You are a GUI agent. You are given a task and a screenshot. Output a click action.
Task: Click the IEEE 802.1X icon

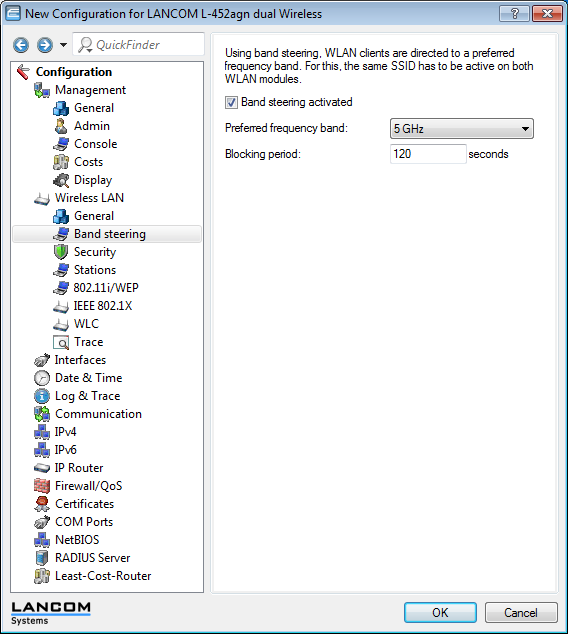click(x=61, y=306)
